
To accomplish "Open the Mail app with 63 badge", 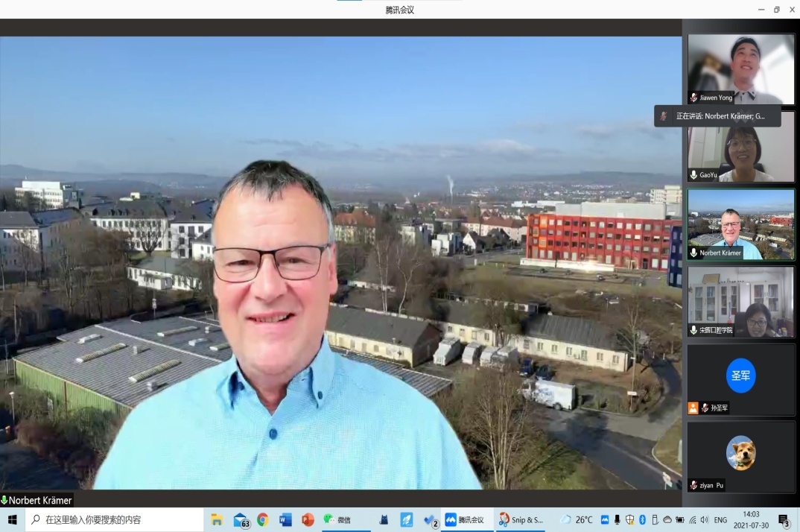I will click(240, 519).
